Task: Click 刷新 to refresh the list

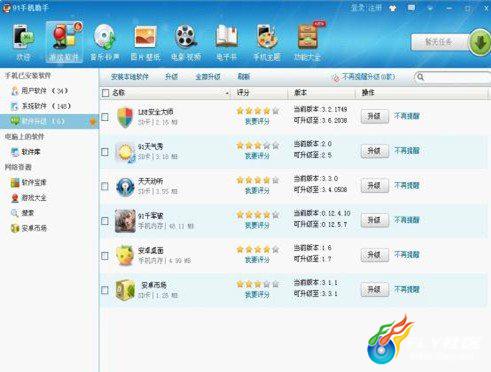Action: 244,77
